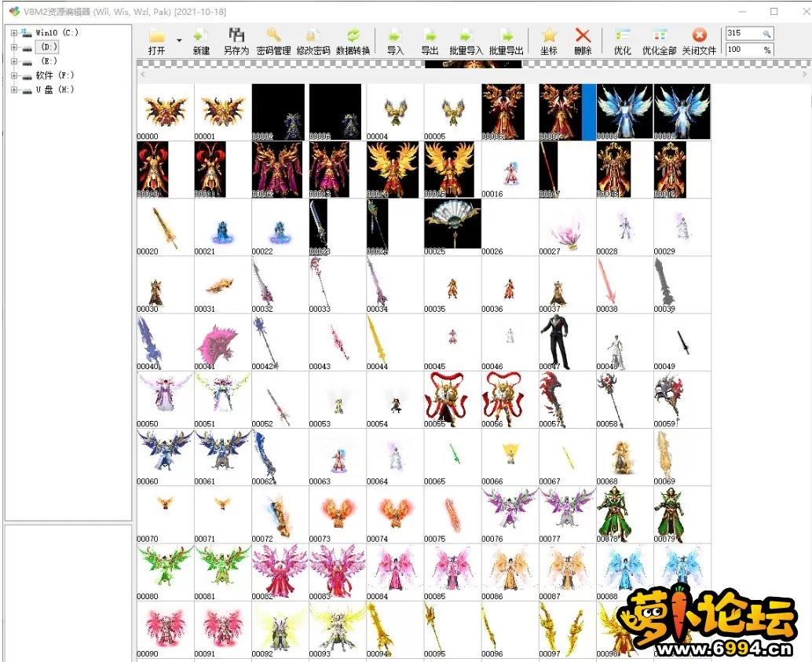Select image thumbnail 00000
The width and height of the screenshot is (812, 662).
point(166,112)
